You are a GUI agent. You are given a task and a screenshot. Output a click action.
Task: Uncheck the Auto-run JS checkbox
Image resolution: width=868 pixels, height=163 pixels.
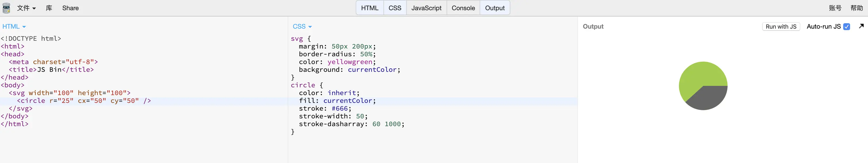(x=846, y=27)
